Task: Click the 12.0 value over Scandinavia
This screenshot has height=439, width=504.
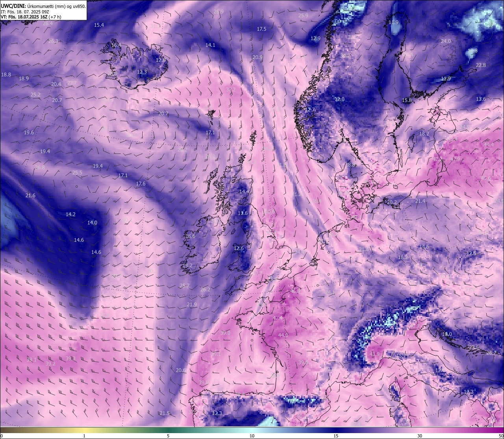Action: (339, 99)
